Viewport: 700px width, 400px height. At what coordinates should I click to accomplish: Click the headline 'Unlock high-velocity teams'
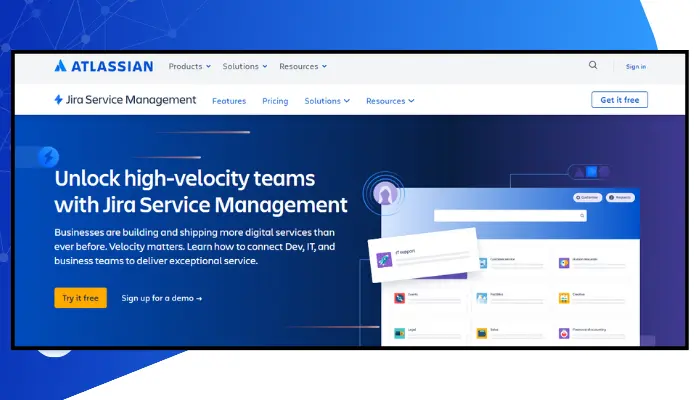click(185, 179)
